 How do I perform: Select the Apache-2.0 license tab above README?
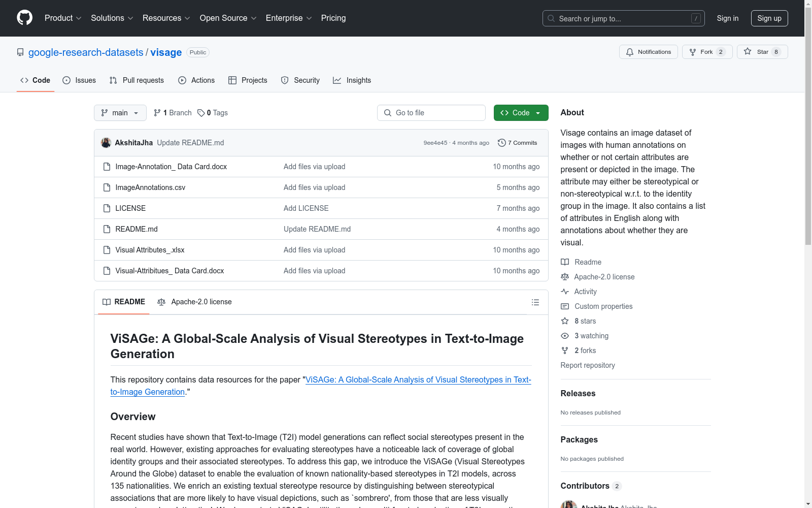point(194,302)
